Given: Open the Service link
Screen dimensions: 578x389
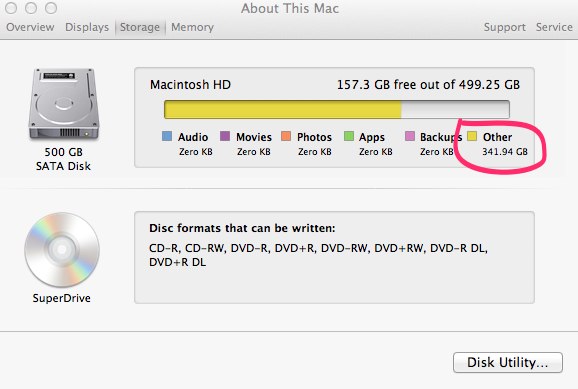Looking at the screenshot, I should click(554, 27).
